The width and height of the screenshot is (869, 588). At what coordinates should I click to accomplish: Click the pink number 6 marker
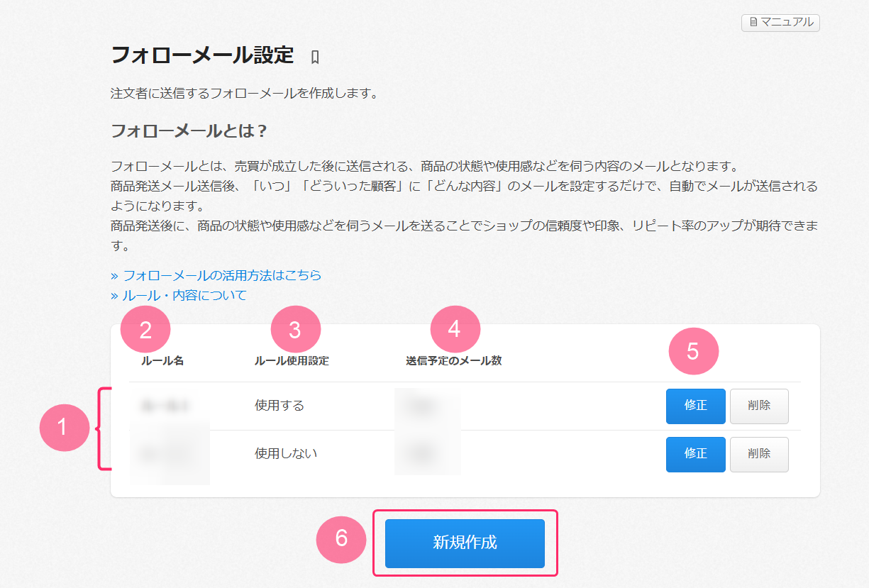(x=341, y=539)
